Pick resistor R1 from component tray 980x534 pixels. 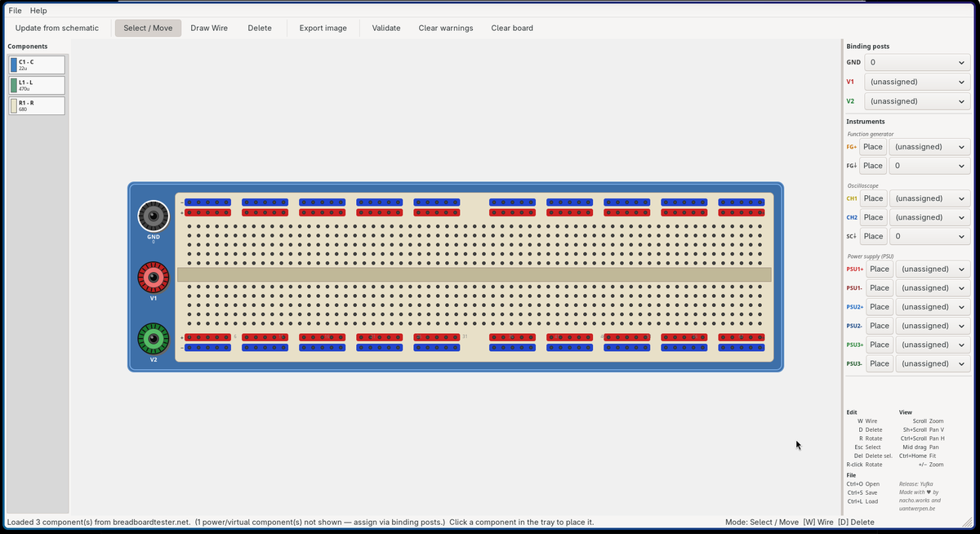point(37,106)
